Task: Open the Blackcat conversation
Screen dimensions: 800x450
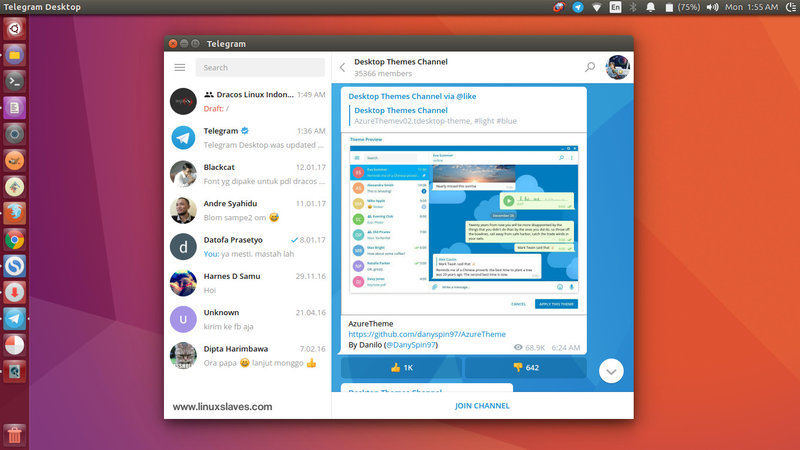Action: point(247,174)
